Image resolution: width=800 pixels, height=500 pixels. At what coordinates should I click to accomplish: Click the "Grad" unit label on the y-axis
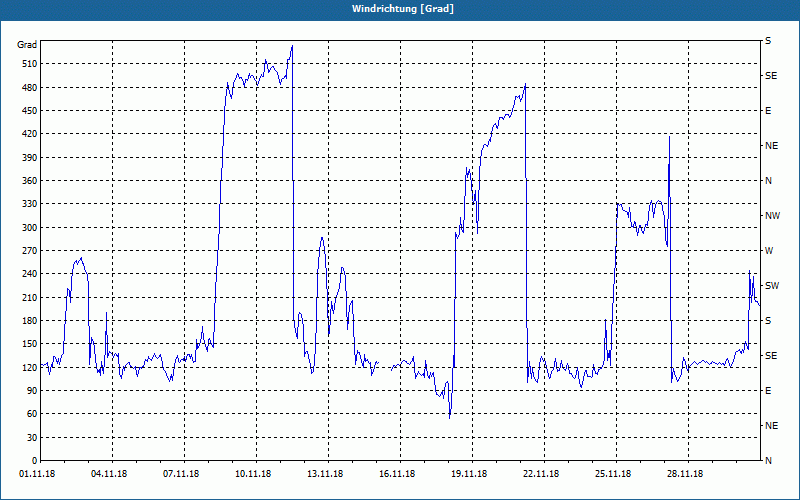(27, 45)
